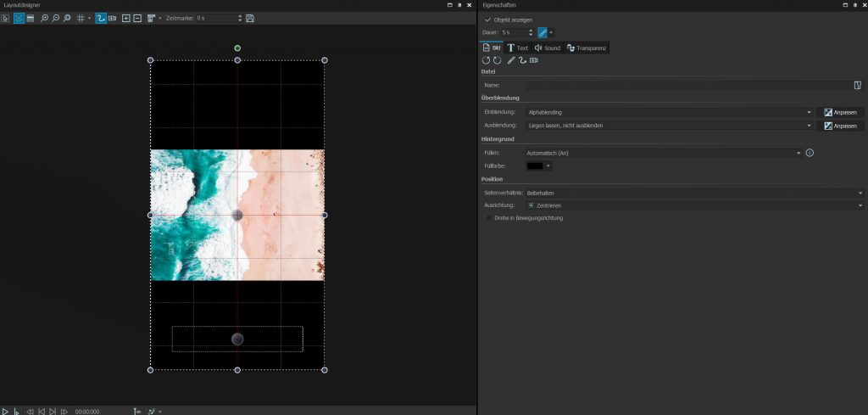This screenshot has width=868, height=415.
Task: Click Anpassen button for Ausblendung
Action: click(840, 126)
